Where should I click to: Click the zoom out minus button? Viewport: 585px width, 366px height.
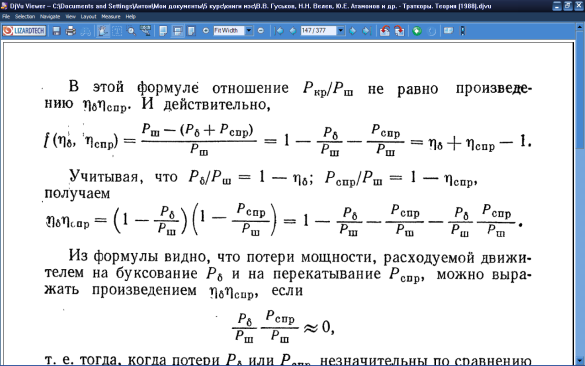coord(261,31)
